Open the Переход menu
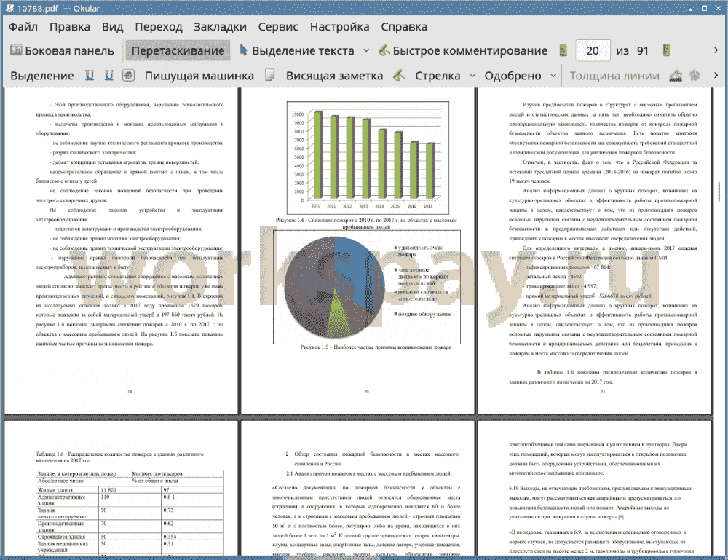This screenshot has height=560, width=728. tap(158, 27)
